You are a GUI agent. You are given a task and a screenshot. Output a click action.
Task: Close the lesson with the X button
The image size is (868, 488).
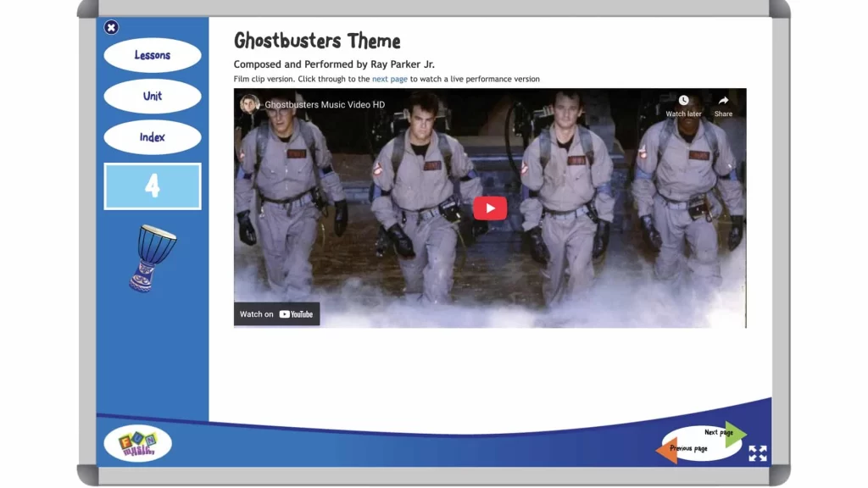click(111, 27)
